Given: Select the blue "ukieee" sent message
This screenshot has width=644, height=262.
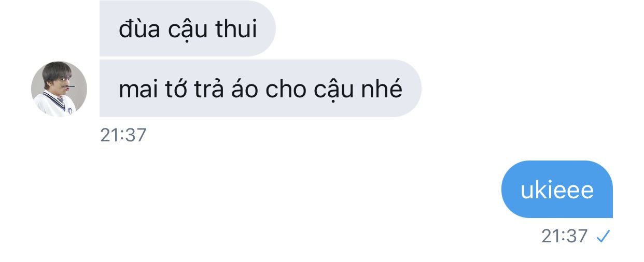Looking at the screenshot, I should [x=557, y=190].
